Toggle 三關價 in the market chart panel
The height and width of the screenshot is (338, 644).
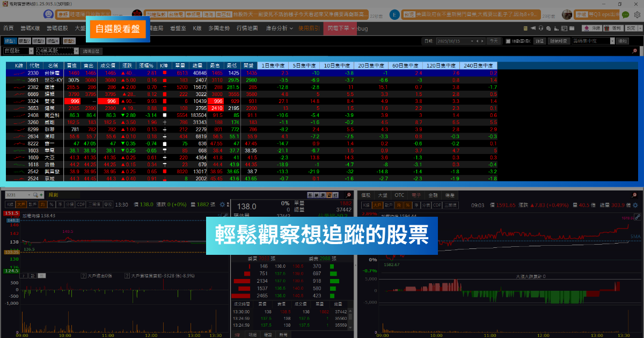(x=451, y=205)
